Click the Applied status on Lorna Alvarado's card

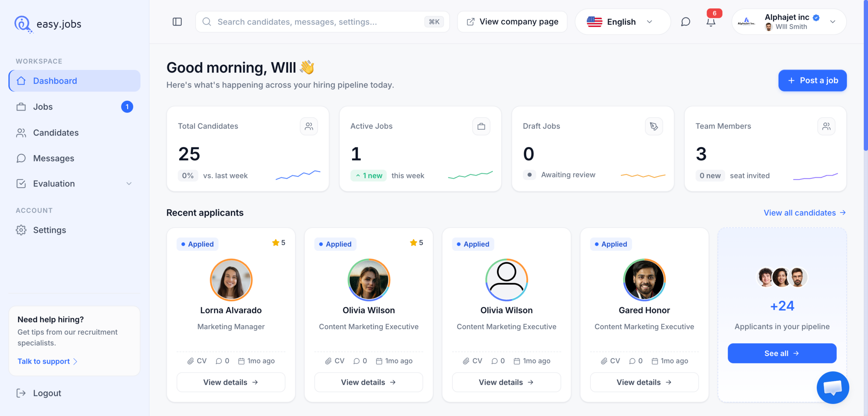tap(198, 244)
